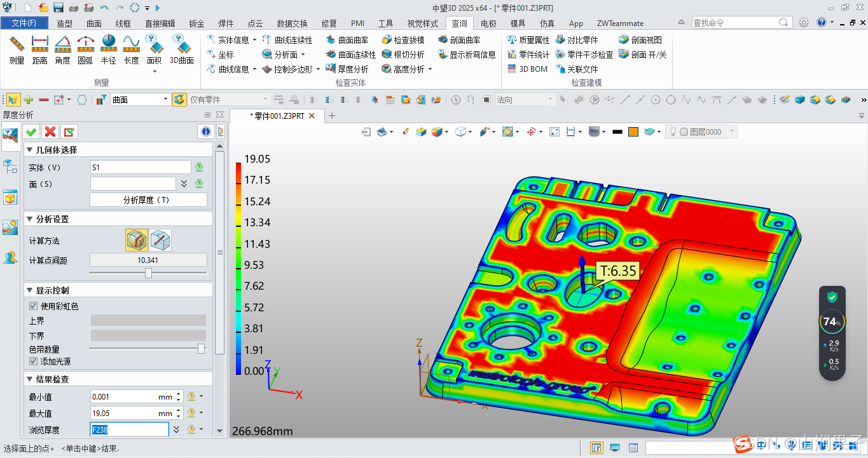Open 根切分析 undercut analysis
The width and height of the screenshot is (868, 458).
tap(403, 55)
